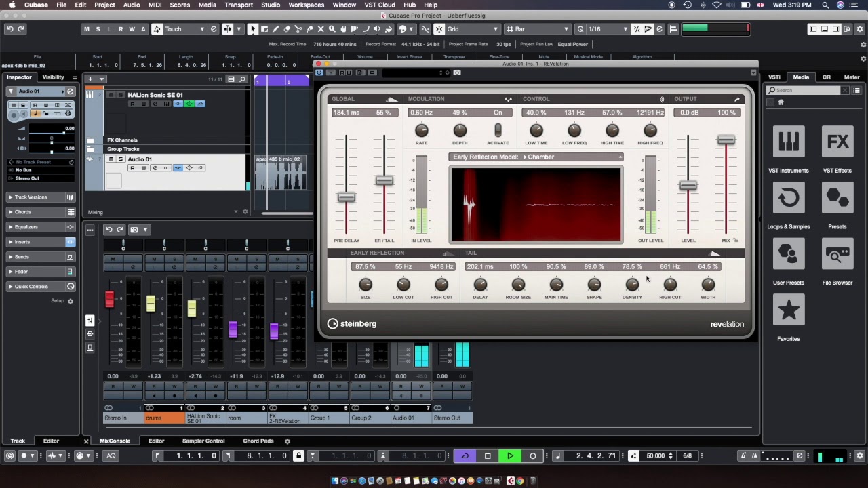
Task: Mute the Audio 01 track in track list
Action: coord(112,159)
